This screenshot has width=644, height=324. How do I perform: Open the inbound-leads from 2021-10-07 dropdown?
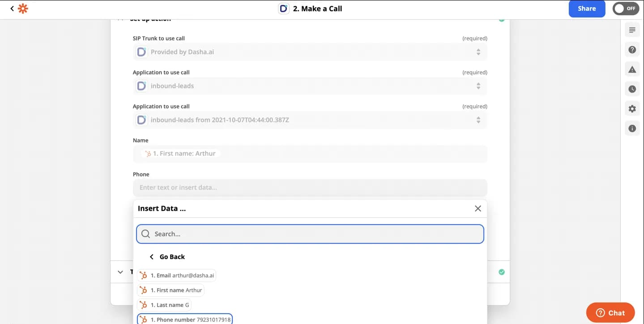[x=310, y=120]
